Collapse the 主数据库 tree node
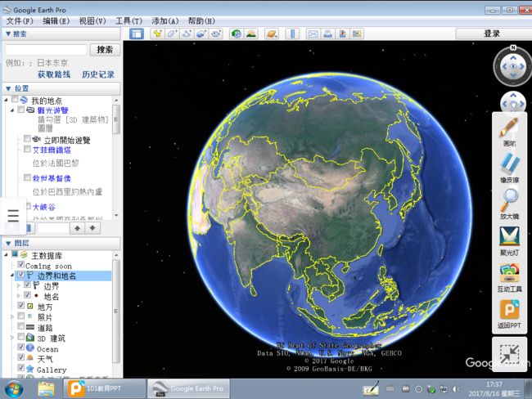 tap(6, 254)
